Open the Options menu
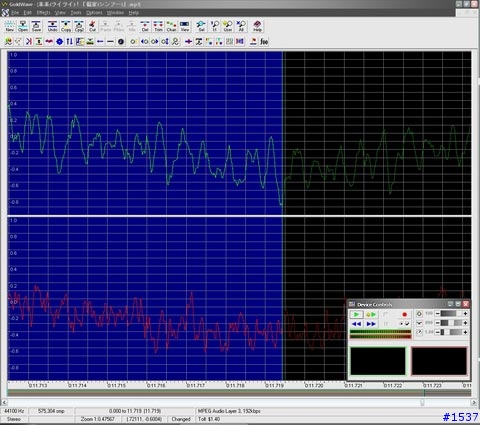 click(x=94, y=13)
